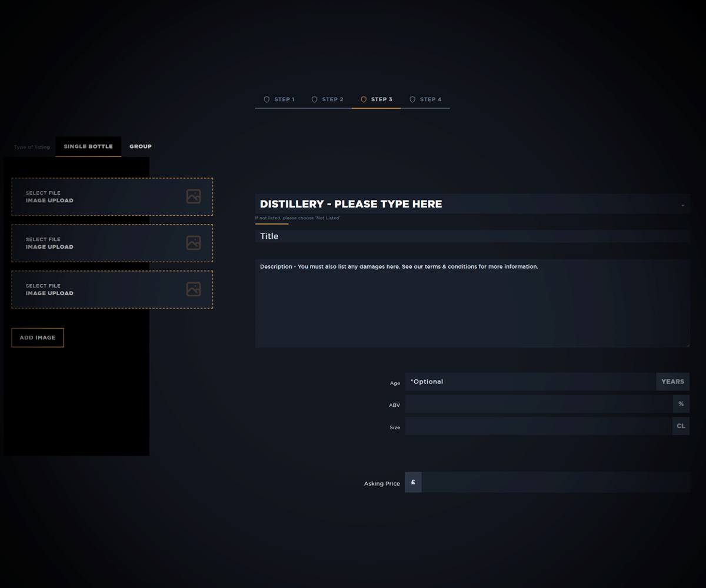706x588 pixels.
Task: Open the STEP 2 tab
Action: tap(332, 99)
